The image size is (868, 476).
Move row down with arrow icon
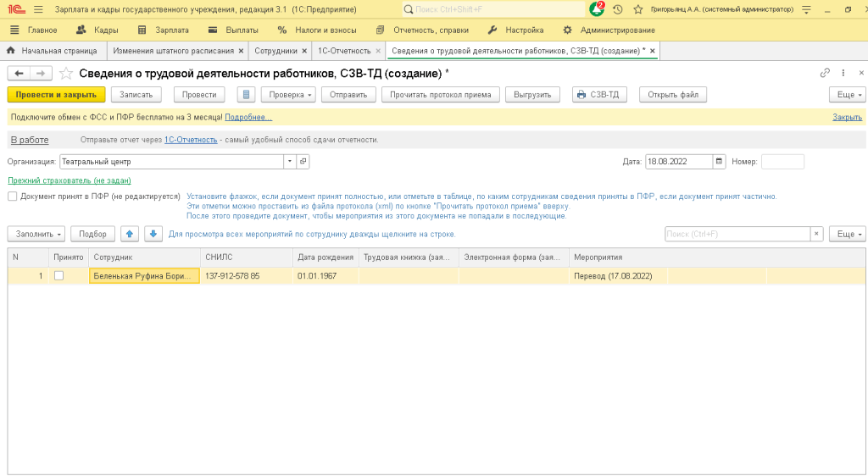153,234
